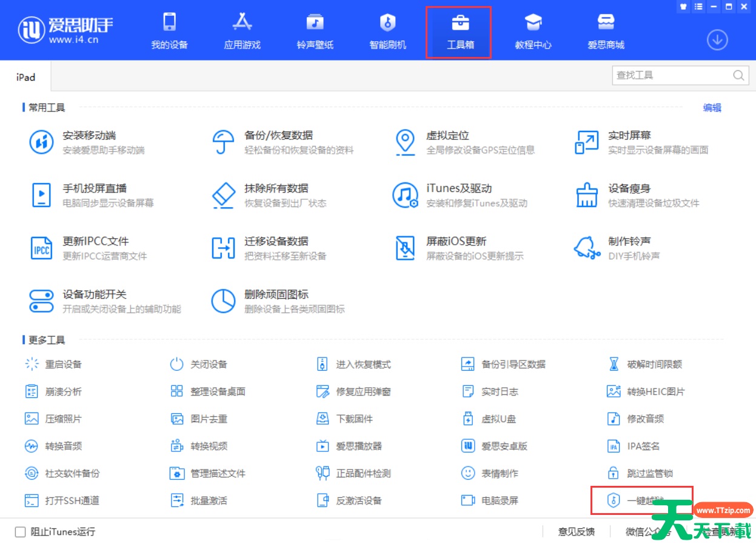Click the 删除顽固图标 pie icon

coord(223,301)
